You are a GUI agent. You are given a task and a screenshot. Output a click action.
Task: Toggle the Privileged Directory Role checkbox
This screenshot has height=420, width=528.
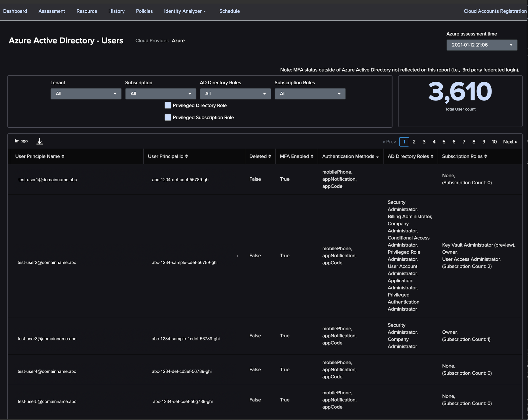click(x=167, y=105)
